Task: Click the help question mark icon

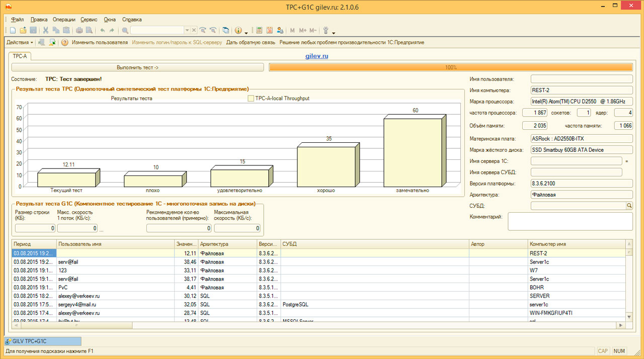Action: (65, 43)
